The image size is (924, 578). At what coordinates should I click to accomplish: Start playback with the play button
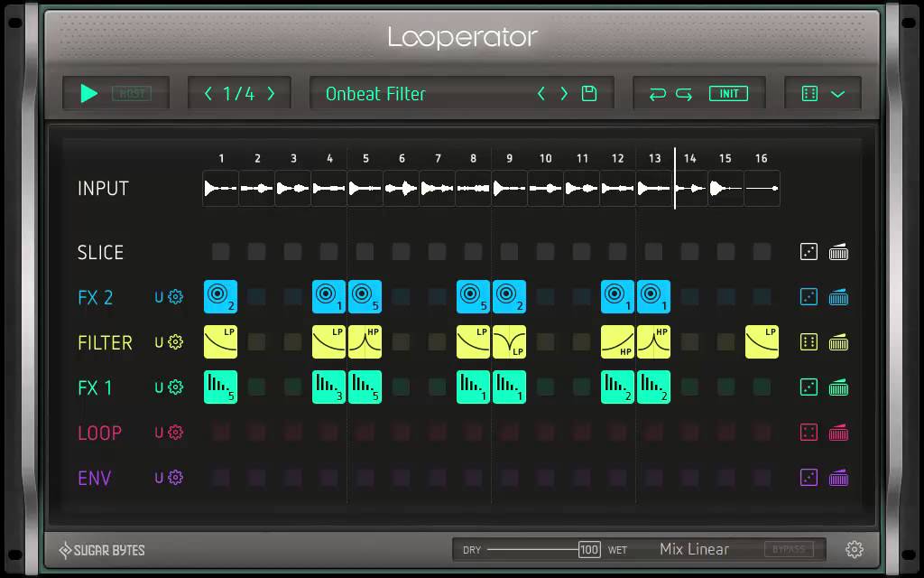tap(89, 93)
